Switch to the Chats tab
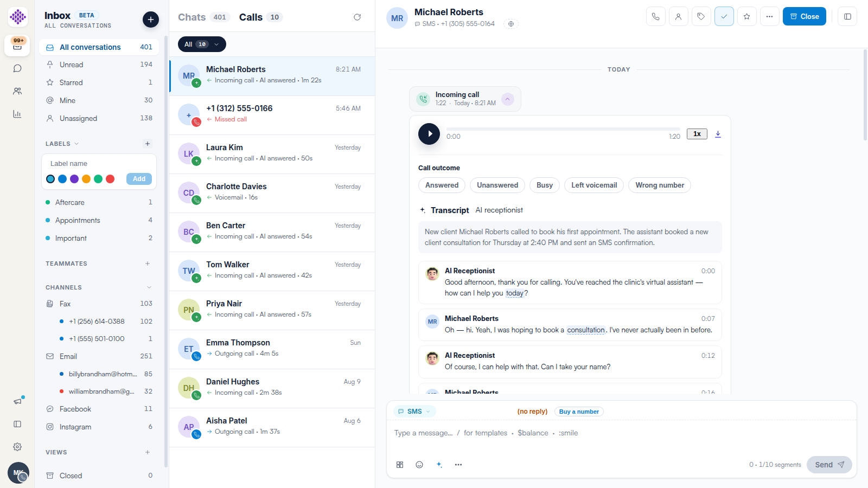 tap(203, 17)
